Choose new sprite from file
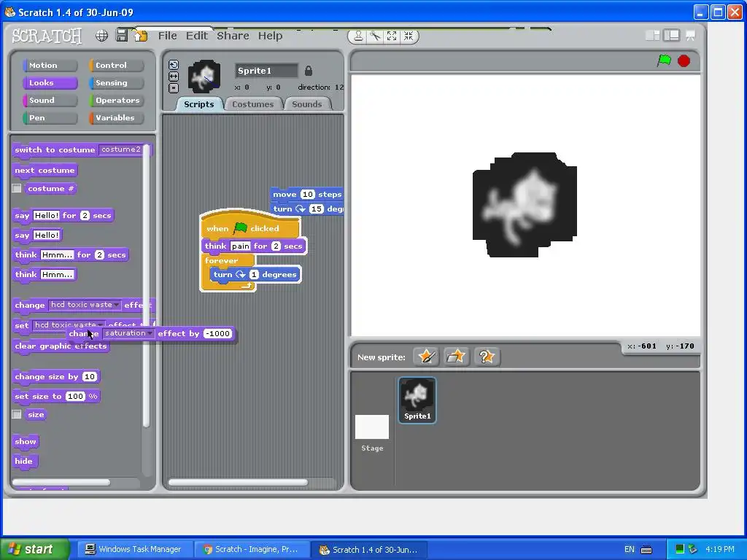Viewport: 747px width, 560px height. pyautogui.click(x=456, y=357)
